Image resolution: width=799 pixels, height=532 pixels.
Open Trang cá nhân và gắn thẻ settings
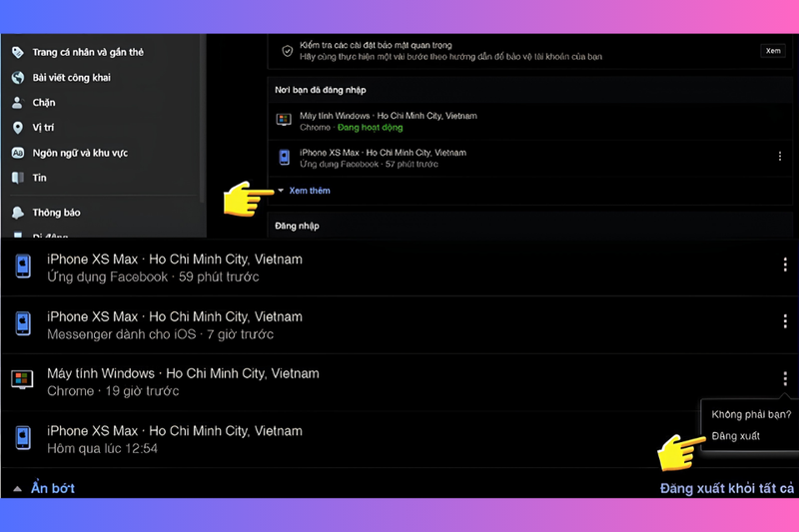[88, 52]
